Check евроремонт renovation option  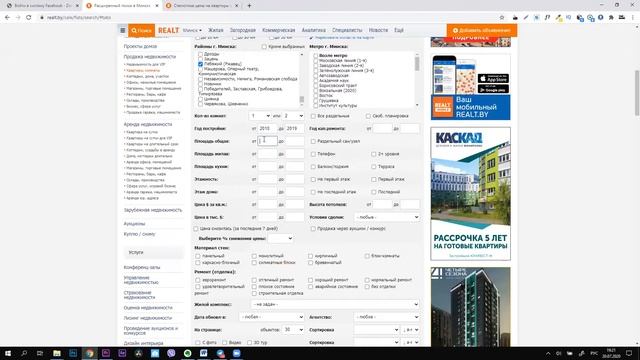[x=198, y=280]
